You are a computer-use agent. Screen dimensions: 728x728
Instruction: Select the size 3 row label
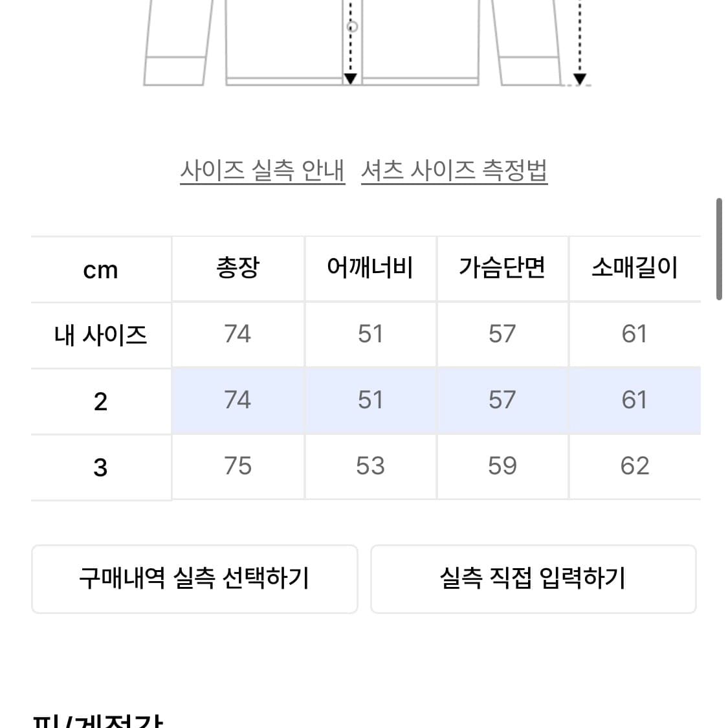[x=100, y=467]
